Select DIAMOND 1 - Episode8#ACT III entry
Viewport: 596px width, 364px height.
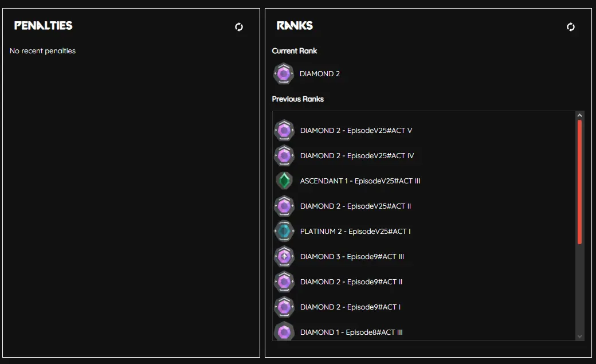click(x=351, y=332)
